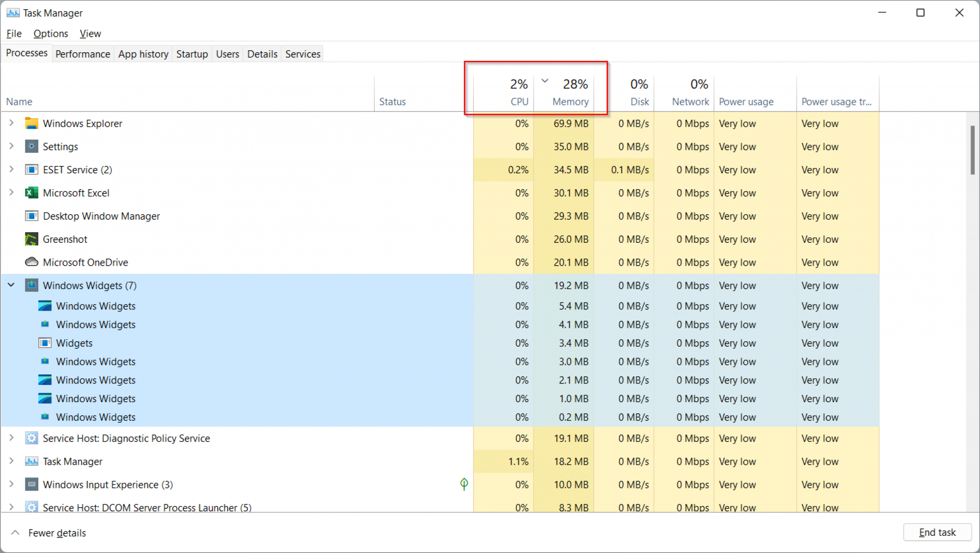Screen dimensions: 980x553
Task: Switch to the Performance tab
Action: (x=82, y=54)
